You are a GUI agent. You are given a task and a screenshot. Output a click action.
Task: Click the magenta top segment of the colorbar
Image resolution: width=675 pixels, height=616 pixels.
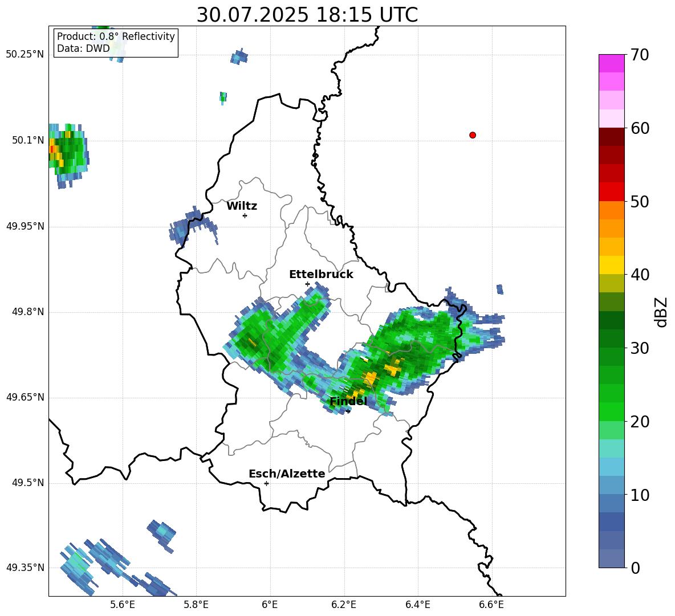(x=611, y=64)
